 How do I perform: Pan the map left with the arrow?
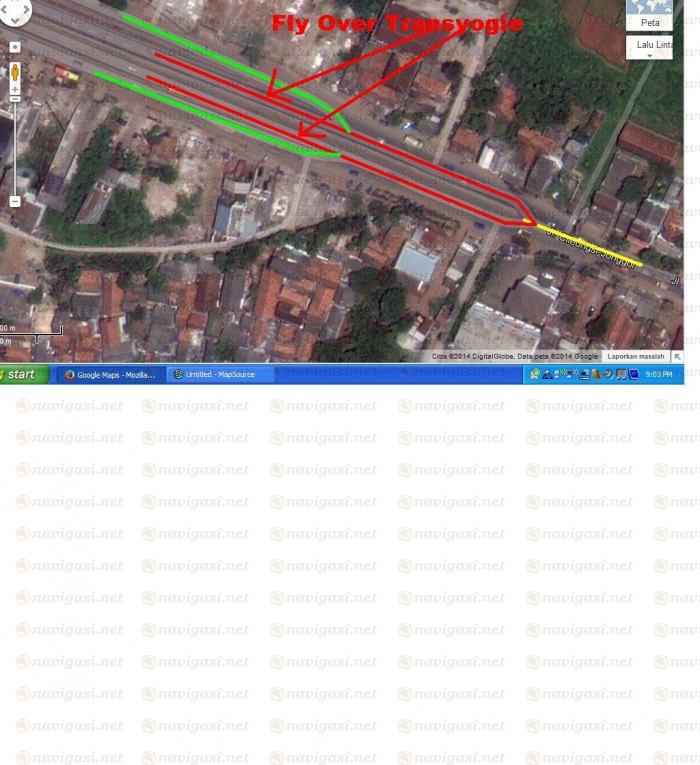click(x=3, y=9)
